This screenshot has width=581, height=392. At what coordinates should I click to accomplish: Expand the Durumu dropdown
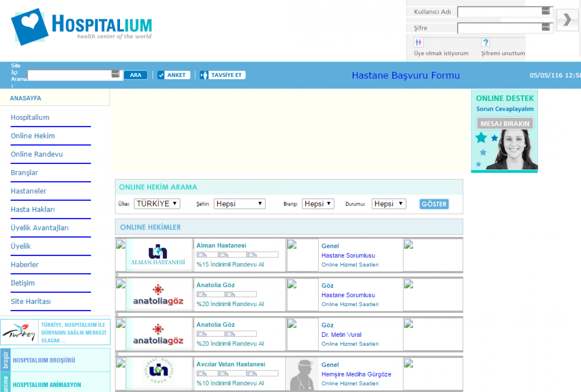point(388,204)
